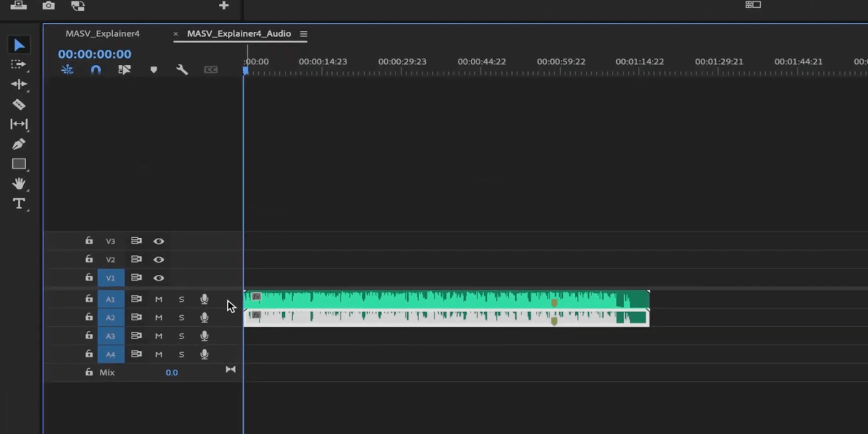This screenshot has width=868, height=434.
Task: Click the keyframe icon at the Mix row end
Action: (x=231, y=370)
